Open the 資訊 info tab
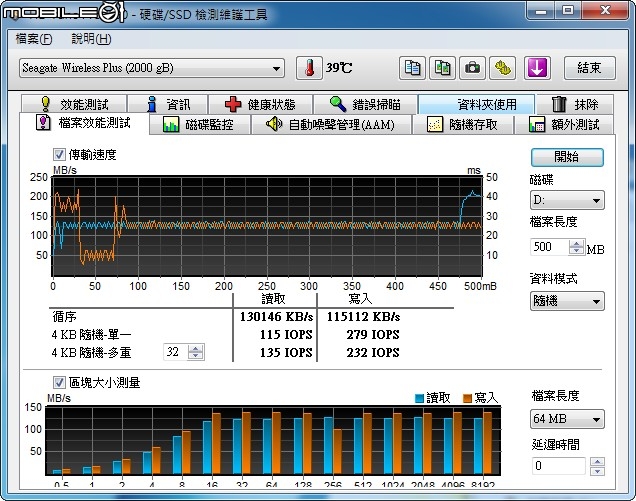Image resolution: width=636 pixels, height=501 pixels. coord(168,104)
